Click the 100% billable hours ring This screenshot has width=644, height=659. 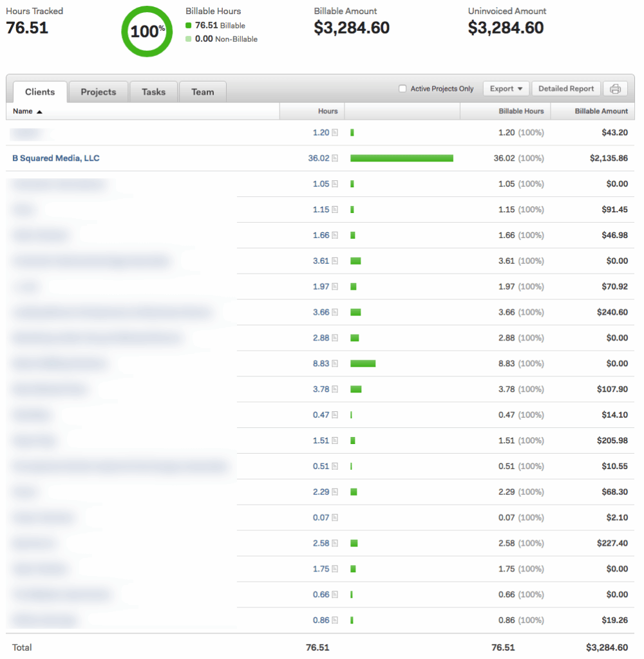click(x=147, y=31)
